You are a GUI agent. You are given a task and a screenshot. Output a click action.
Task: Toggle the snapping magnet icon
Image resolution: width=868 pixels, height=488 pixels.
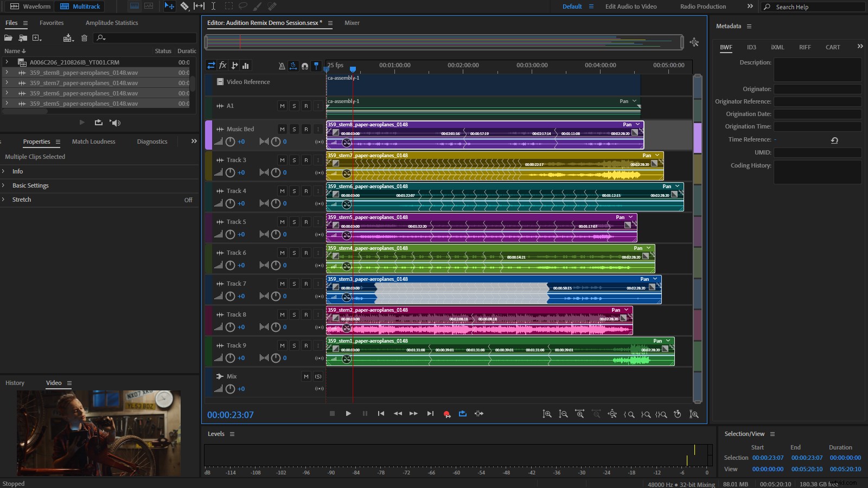[x=305, y=66]
